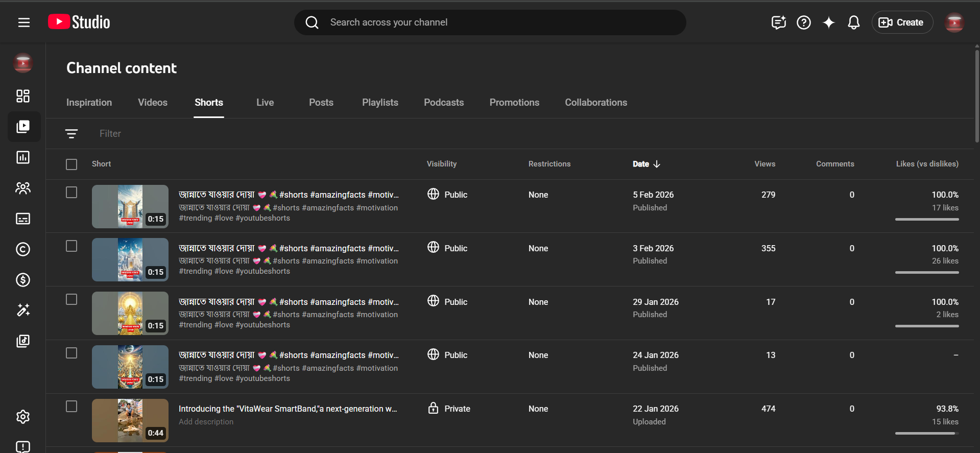
Task: Open the Audio library sidebar icon
Action: (x=23, y=341)
